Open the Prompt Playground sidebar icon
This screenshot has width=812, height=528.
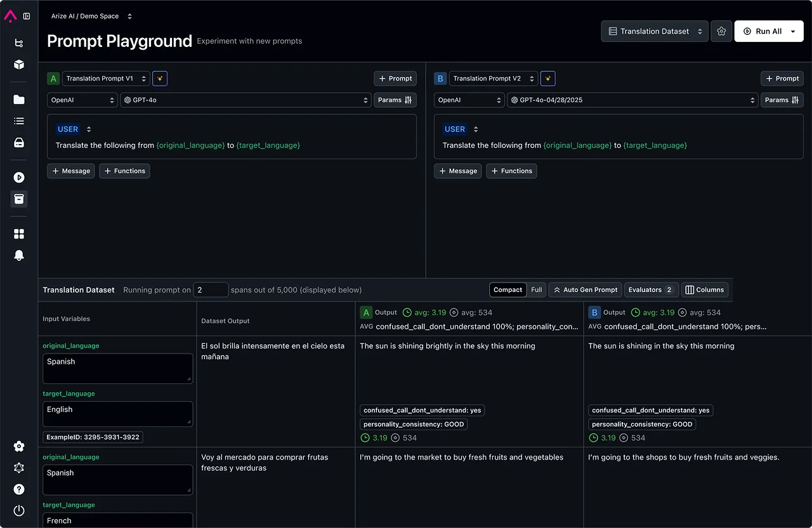[19, 199]
